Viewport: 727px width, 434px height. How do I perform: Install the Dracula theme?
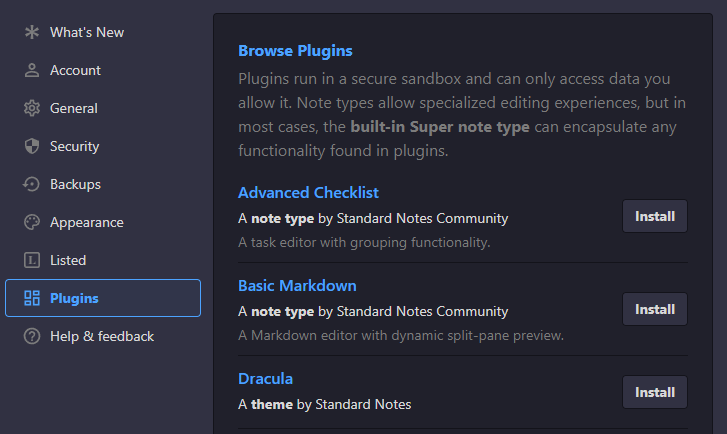tap(655, 392)
